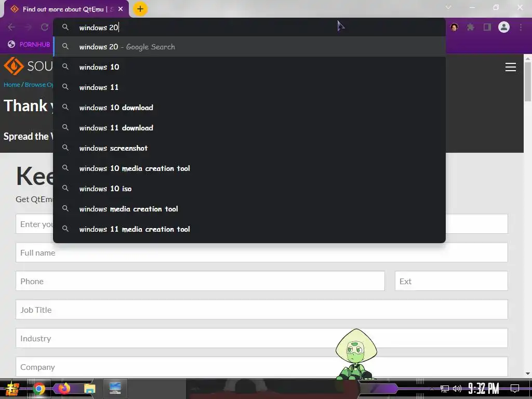This screenshot has height=399, width=532.
Task: Select 'windows screenshot' suggestion
Action: [x=249, y=148]
